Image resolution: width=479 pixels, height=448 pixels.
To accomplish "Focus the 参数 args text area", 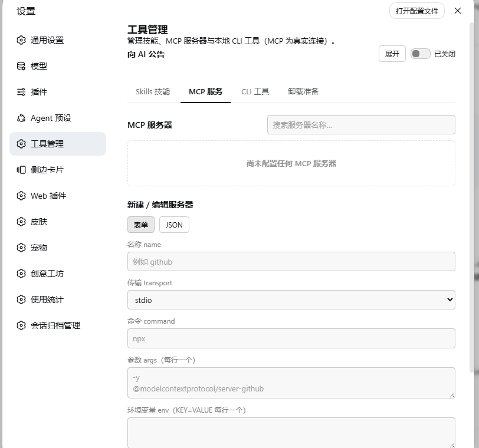I will click(291, 383).
